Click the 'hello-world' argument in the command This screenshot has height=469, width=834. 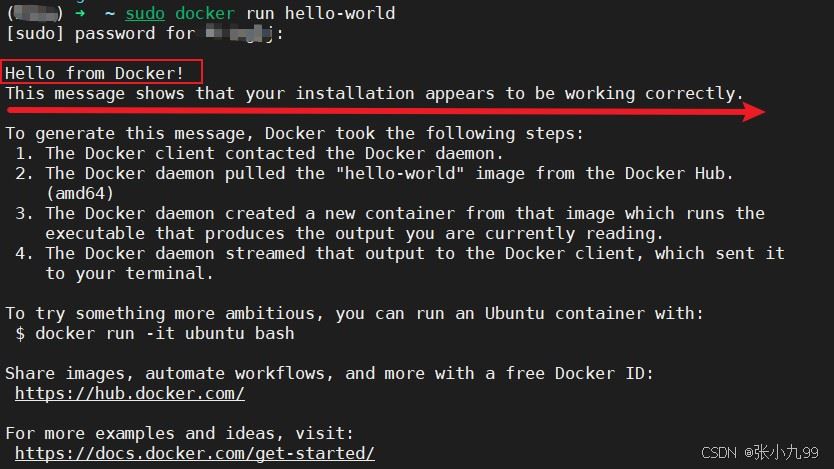340,13
